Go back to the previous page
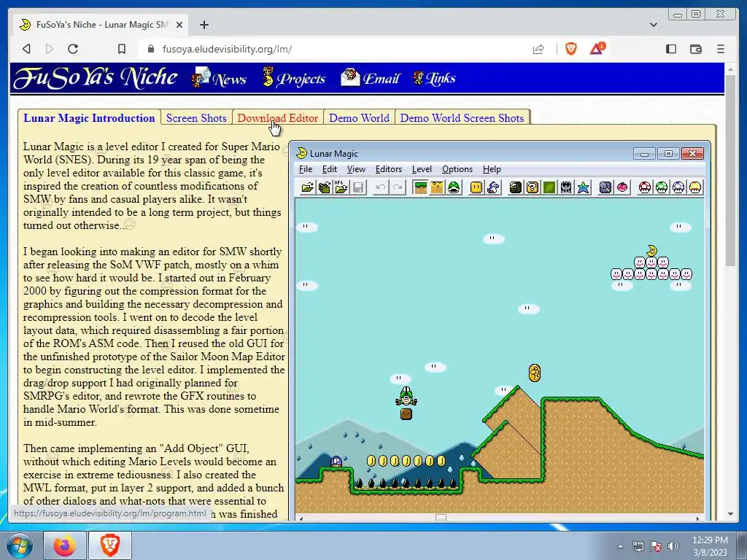This screenshot has width=747, height=560. click(x=27, y=49)
